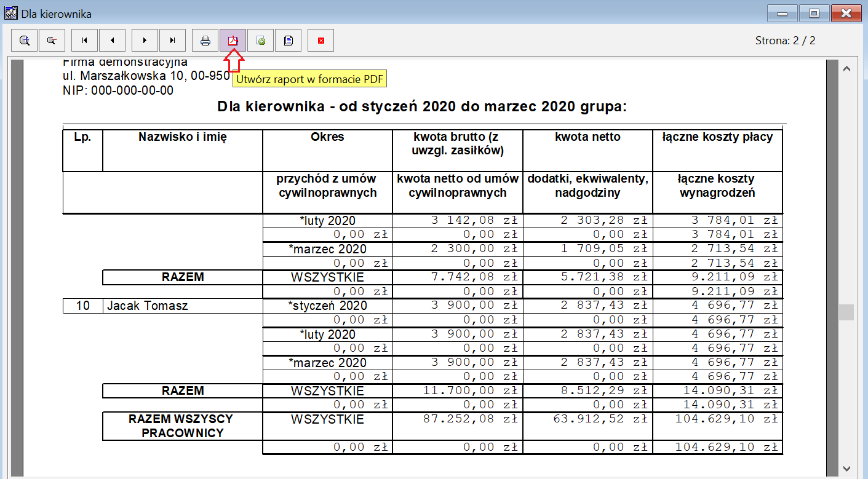The image size is (868, 479).
Task: Open the window system menu icon
Action: tap(10, 13)
